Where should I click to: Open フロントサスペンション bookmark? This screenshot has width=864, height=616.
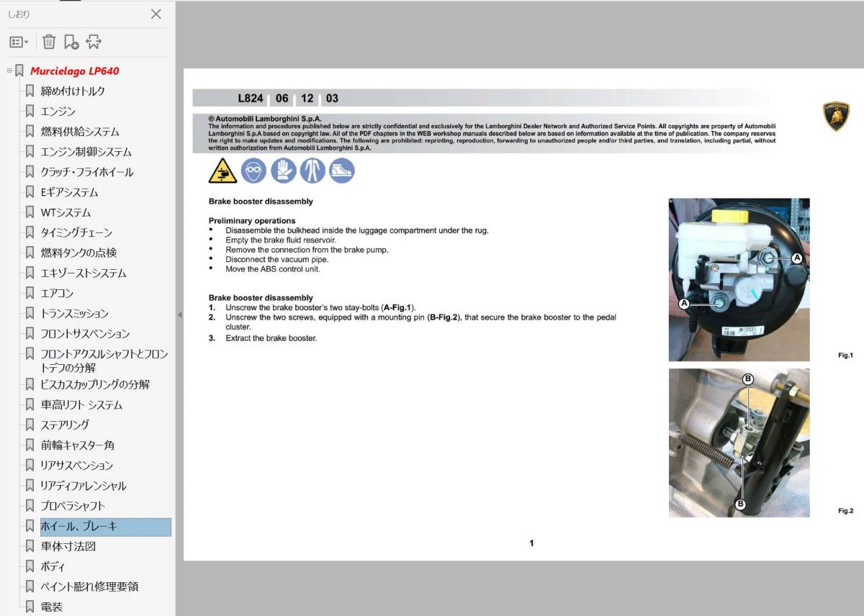[86, 333]
